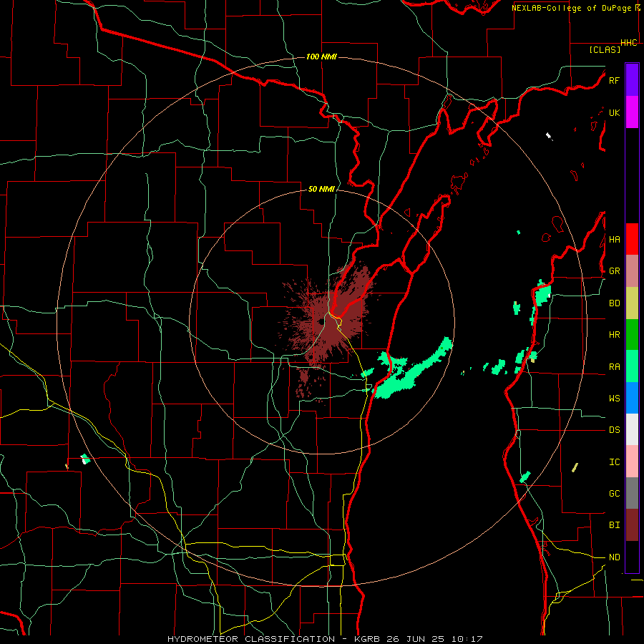Screen dimensions: 644x644
Task: Click the 26 JUN 25 date stamp
Action: tap(418, 639)
